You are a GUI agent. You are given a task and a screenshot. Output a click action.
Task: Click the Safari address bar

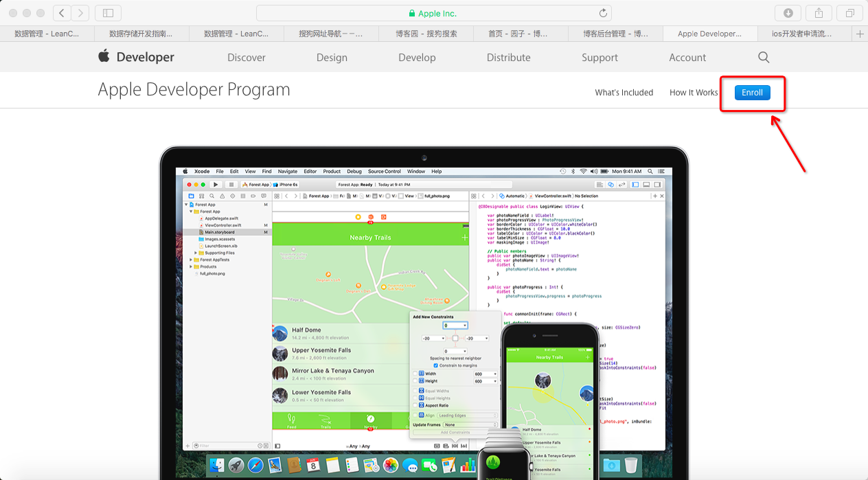433,13
